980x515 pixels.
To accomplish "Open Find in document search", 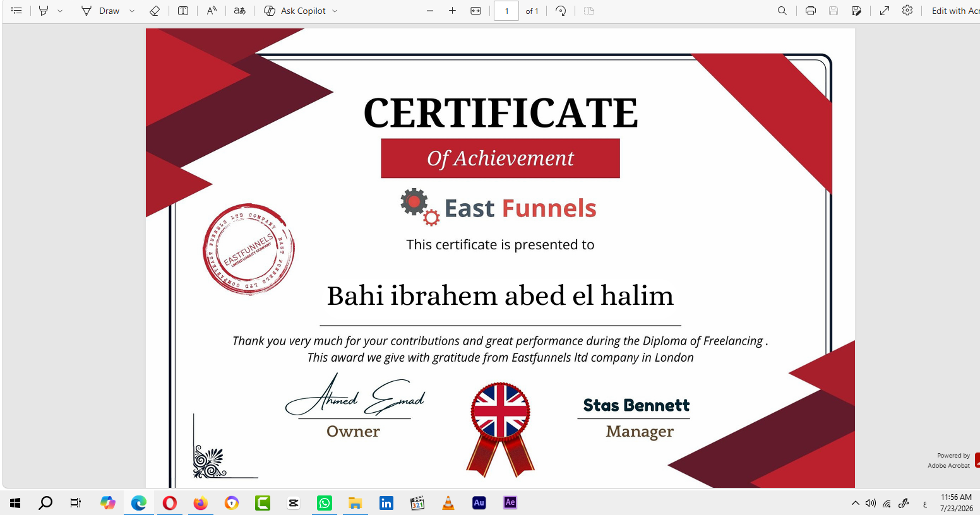I will click(782, 11).
